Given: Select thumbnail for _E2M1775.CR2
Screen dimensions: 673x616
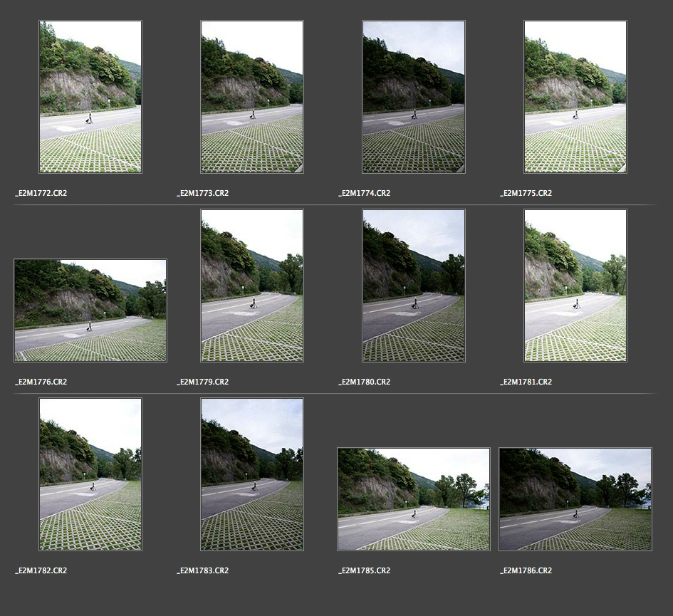Looking at the screenshot, I should coord(575,97).
